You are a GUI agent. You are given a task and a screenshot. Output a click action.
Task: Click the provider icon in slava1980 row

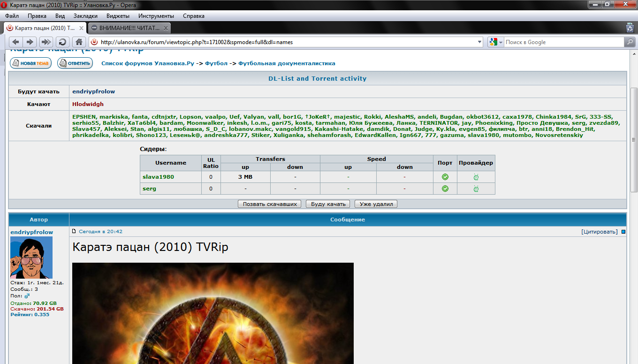click(x=476, y=177)
